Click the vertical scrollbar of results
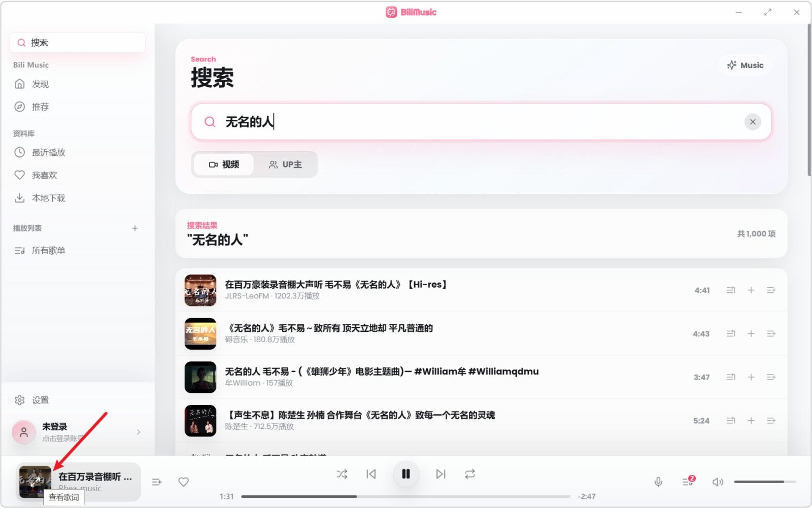This screenshot has height=508, width=812. (809, 100)
